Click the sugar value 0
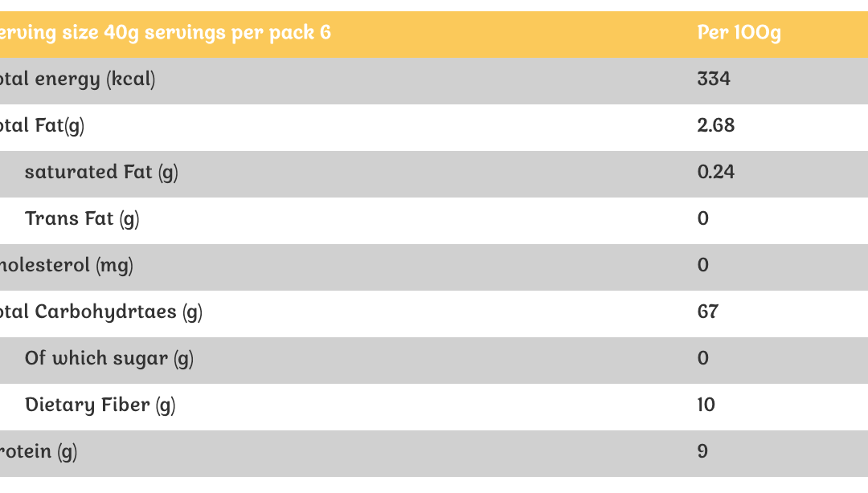 (703, 359)
